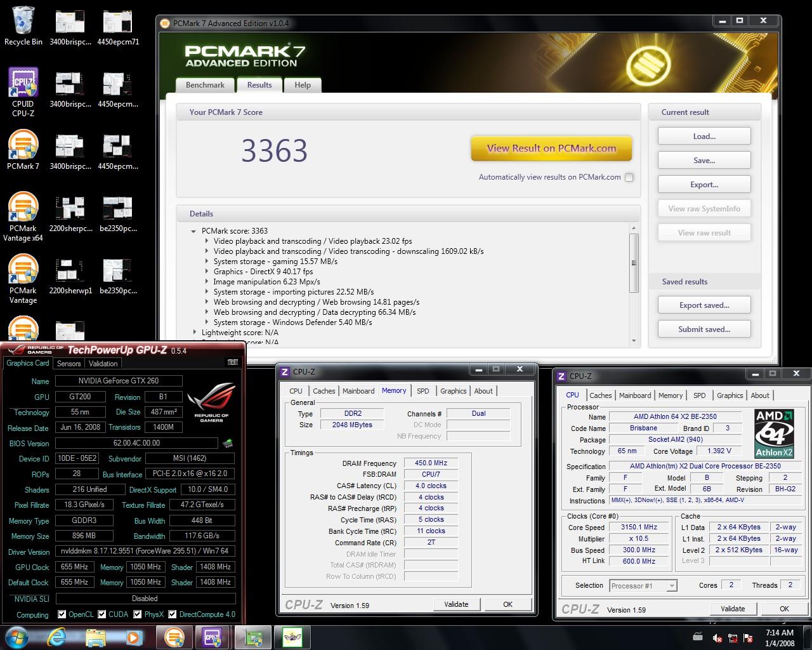Open Caches tab in CPU-Z Memory window
The image size is (812, 650).
pyautogui.click(x=324, y=391)
